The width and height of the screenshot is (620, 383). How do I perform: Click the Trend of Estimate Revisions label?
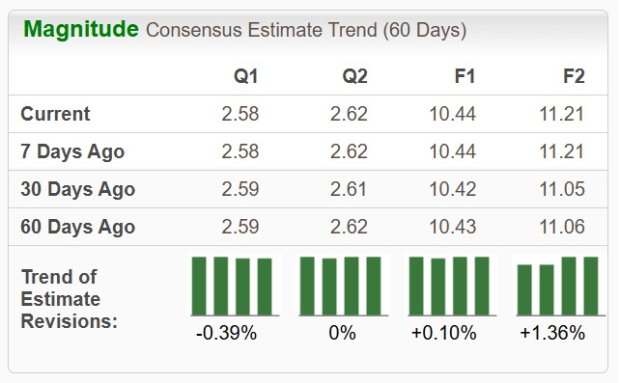[x=69, y=299]
